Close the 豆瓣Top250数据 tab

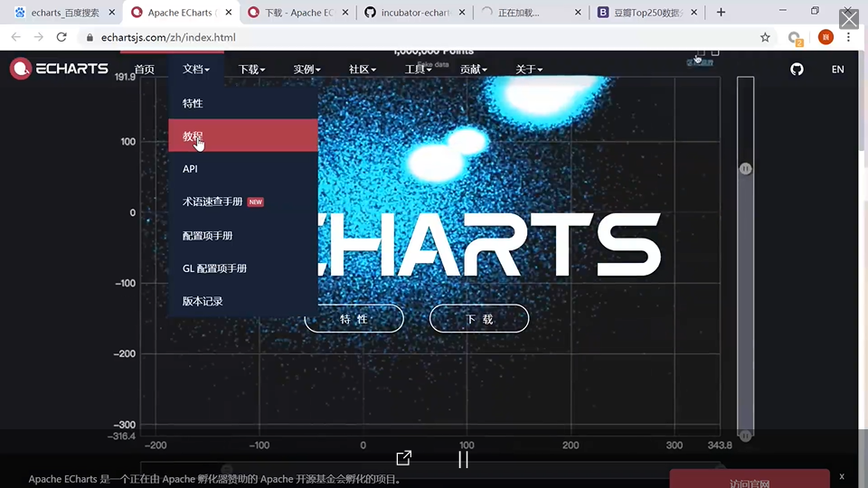click(x=694, y=12)
